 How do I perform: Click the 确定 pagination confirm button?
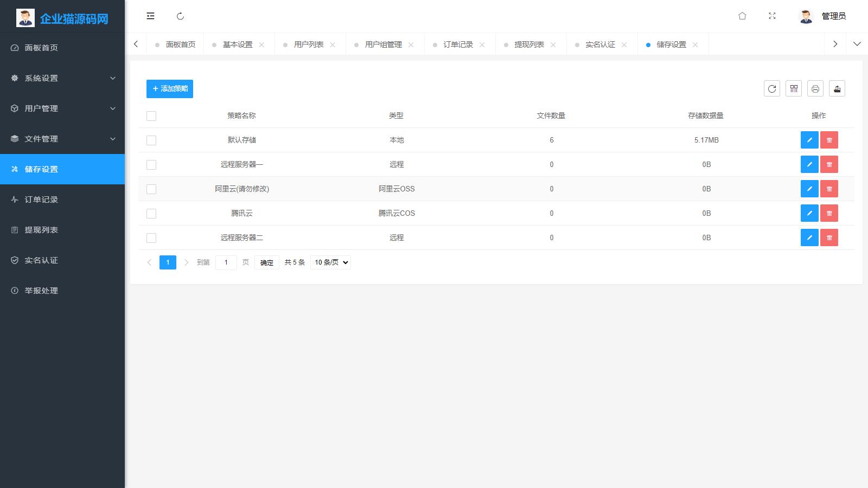[266, 262]
